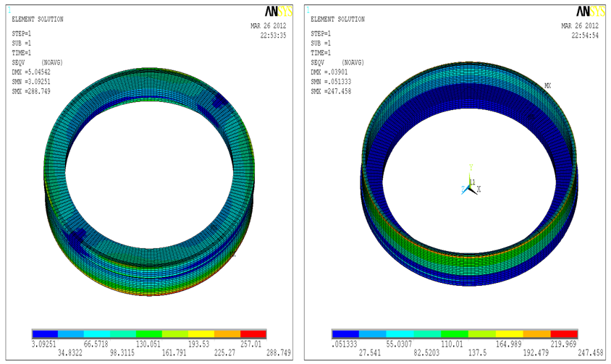Click the ELEMENT SOLUTION title in the right plot
611x364 pixels.
click(x=336, y=20)
